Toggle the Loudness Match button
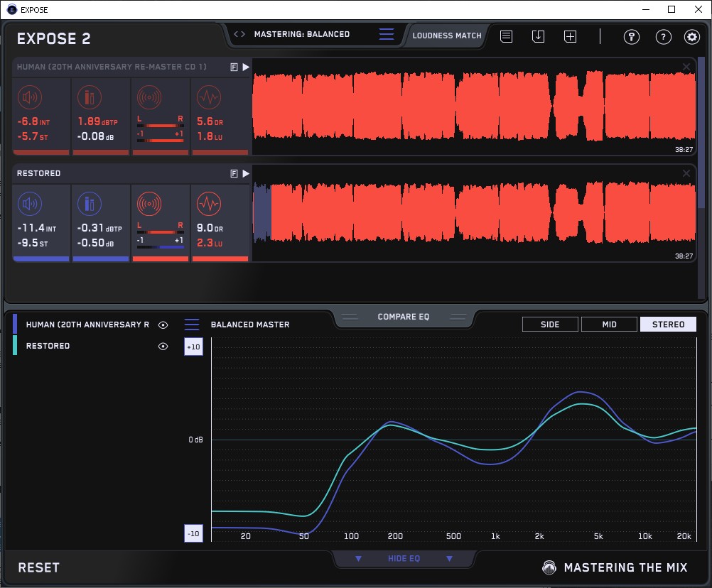Image resolution: width=712 pixels, height=588 pixels. point(447,35)
